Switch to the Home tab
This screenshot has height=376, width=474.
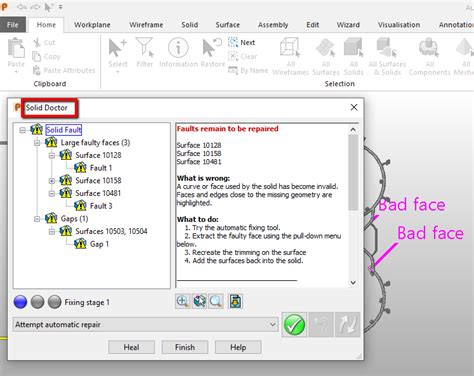(x=46, y=25)
